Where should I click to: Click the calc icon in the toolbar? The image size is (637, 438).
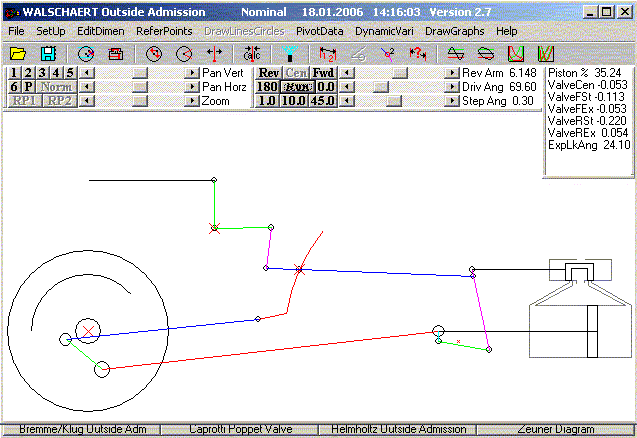(x=251, y=53)
